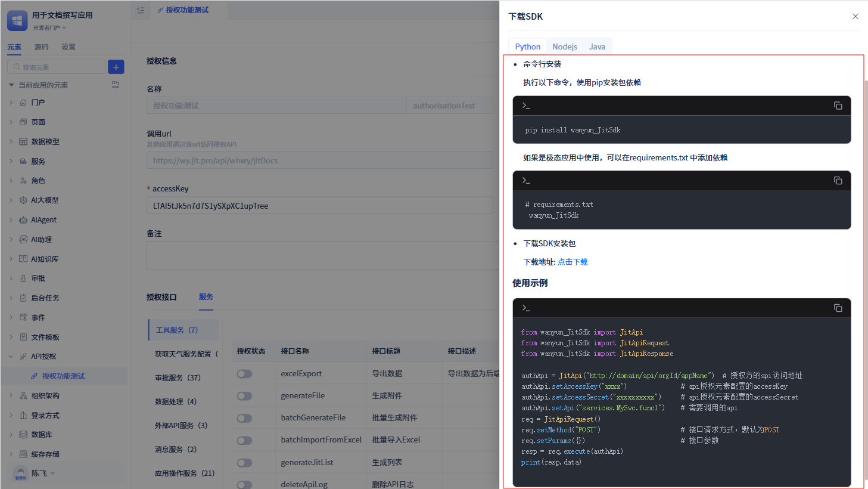The image size is (868, 489).
Task: Open the 设置 sidebar tab
Action: click(x=69, y=47)
